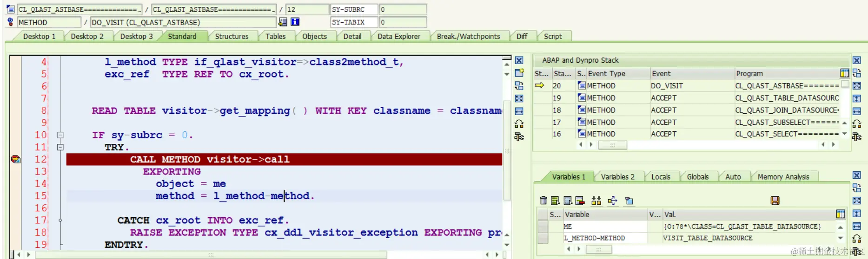Horizontal scrollbar thumb under source editor
The image size is (868, 259).
[211, 255]
